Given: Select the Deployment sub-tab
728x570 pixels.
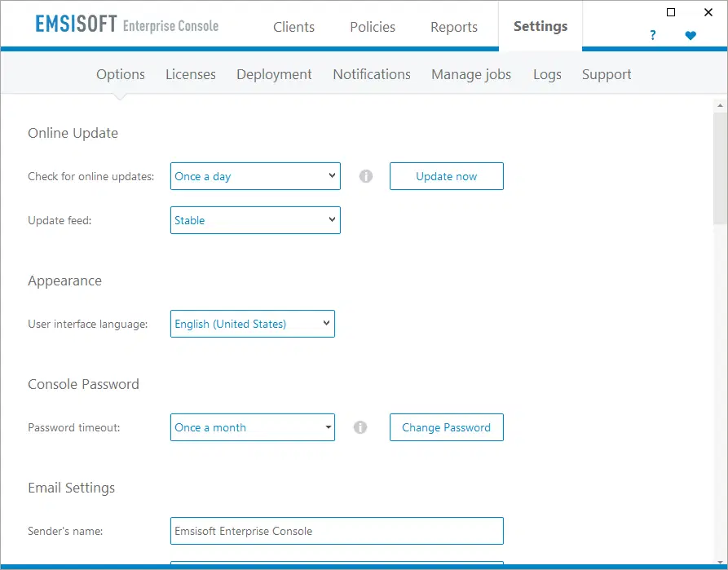Looking at the screenshot, I should coord(274,74).
